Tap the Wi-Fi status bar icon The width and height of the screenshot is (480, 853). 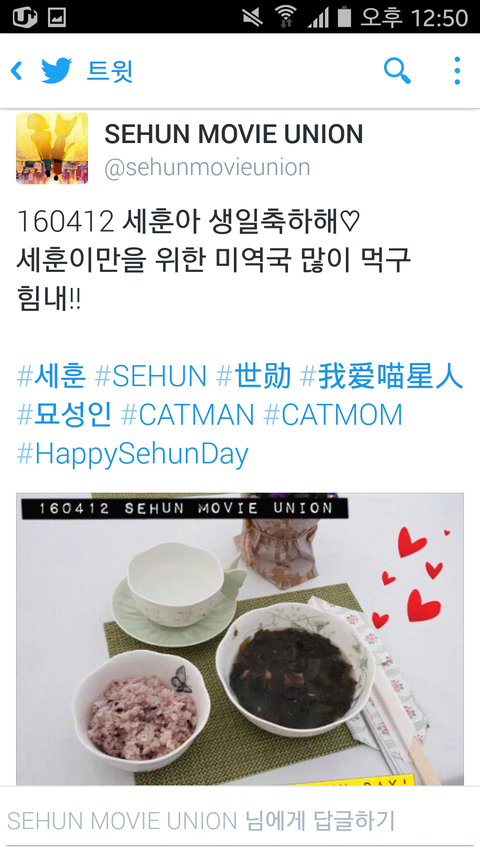tap(285, 16)
